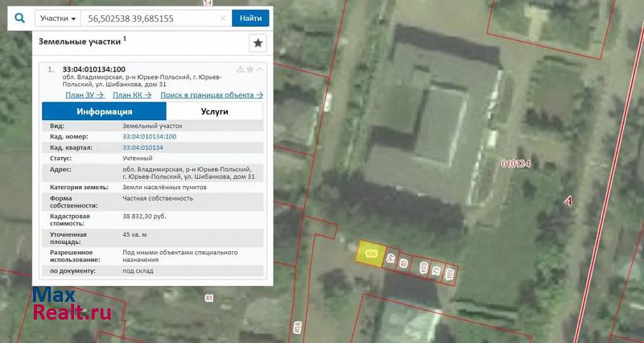Open cadastral number 33:04:010134:100 link
The image size is (644, 343).
149,137
